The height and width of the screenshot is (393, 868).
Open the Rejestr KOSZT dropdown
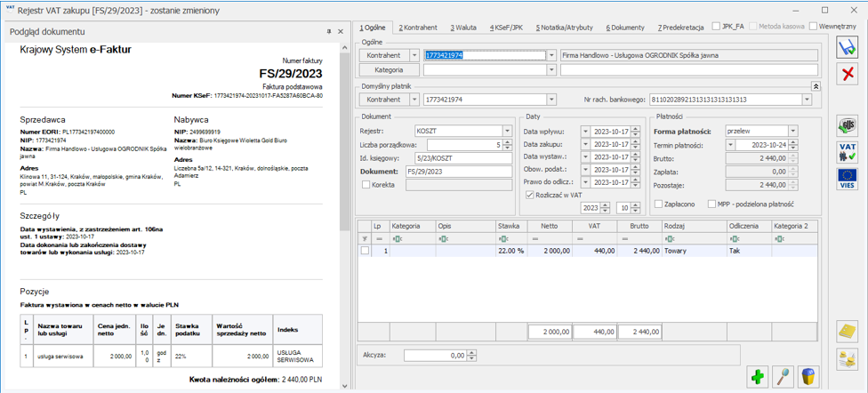click(507, 132)
